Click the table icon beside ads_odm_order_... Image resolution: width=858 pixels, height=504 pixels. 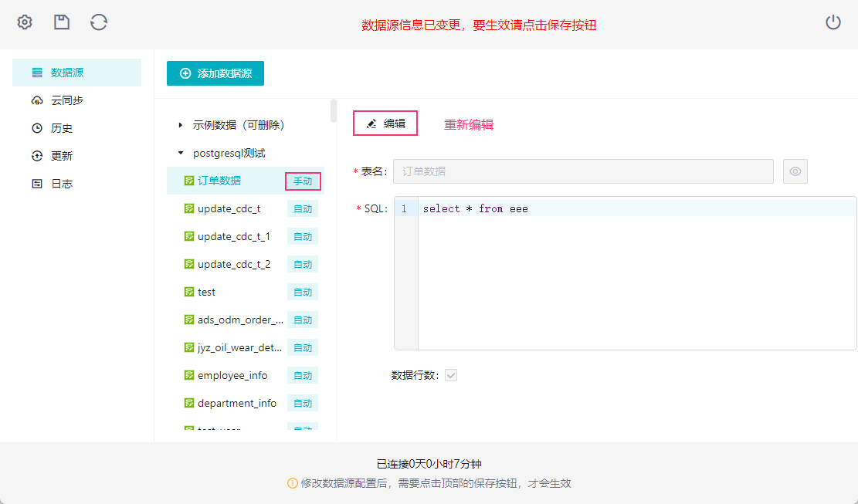(188, 320)
